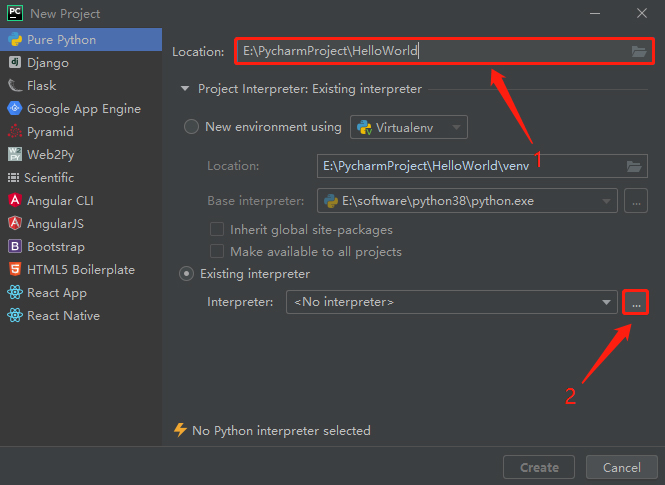Pick Google App Engine project type

tap(81, 109)
